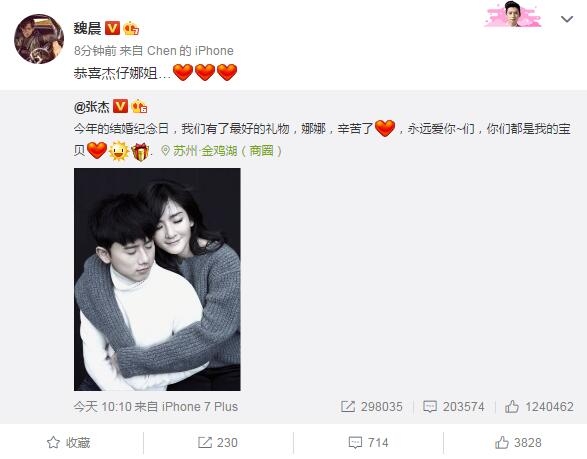Click the membership crown icon beside 魏晨
Screen dimensions: 587x459
(131, 28)
